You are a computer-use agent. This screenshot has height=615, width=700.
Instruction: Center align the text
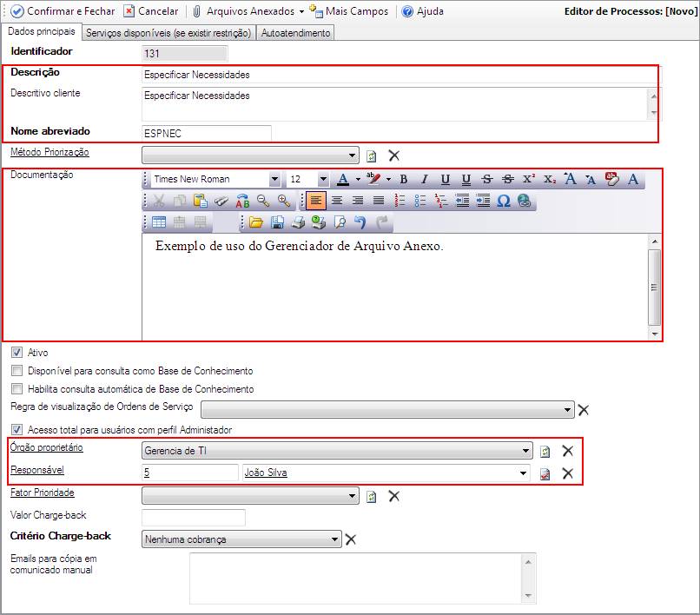[337, 201]
